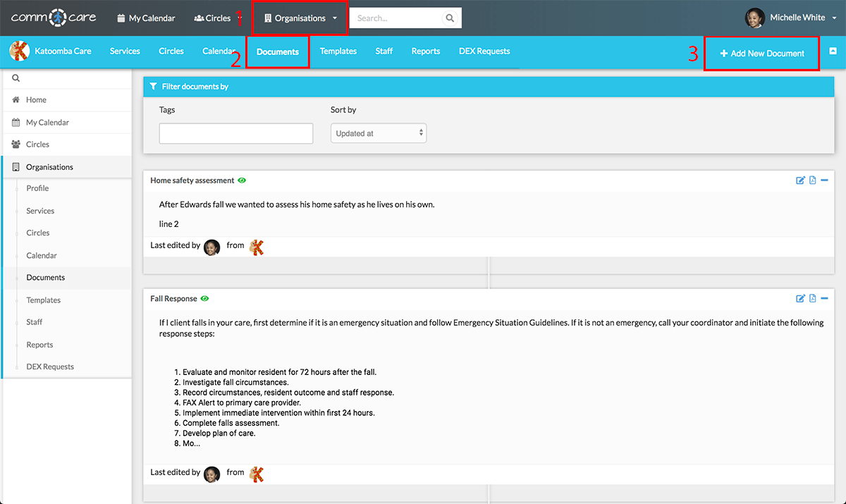The width and height of the screenshot is (846, 504).
Task: Click 'FAX Alert to primary care provider.' step
Action: pyautogui.click(x=242, y=402)
